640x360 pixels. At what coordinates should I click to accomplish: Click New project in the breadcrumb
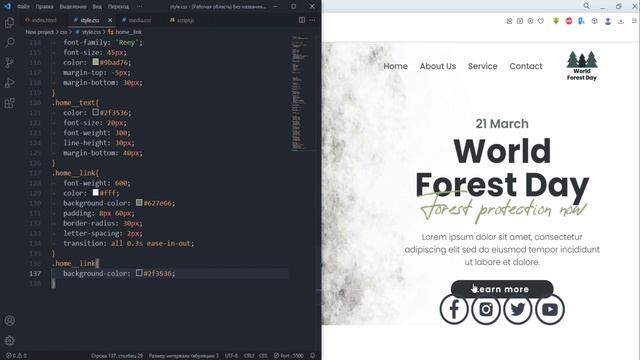tap(40, 32)
